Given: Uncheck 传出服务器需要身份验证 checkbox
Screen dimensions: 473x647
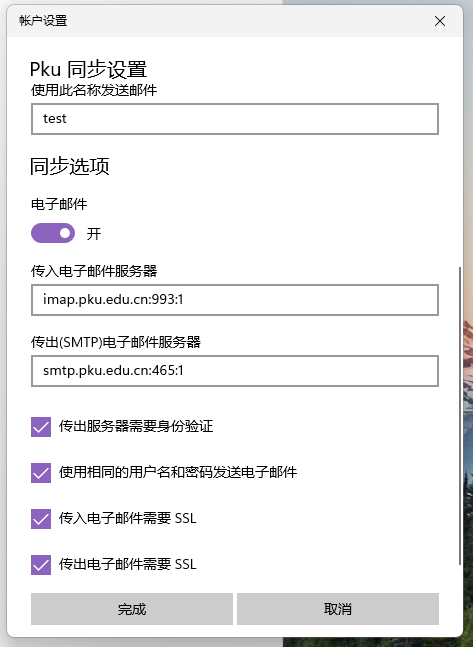Looking at the screenshot, I should pos(41,427).
